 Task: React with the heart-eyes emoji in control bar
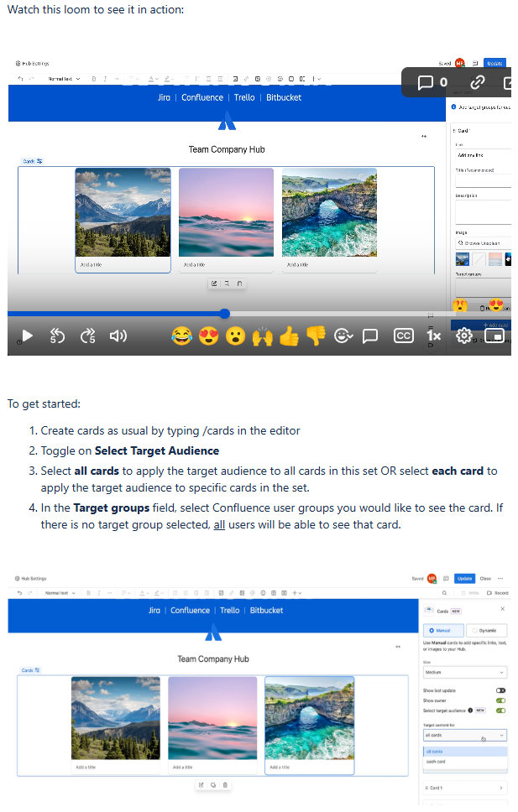tap(208, 336)
